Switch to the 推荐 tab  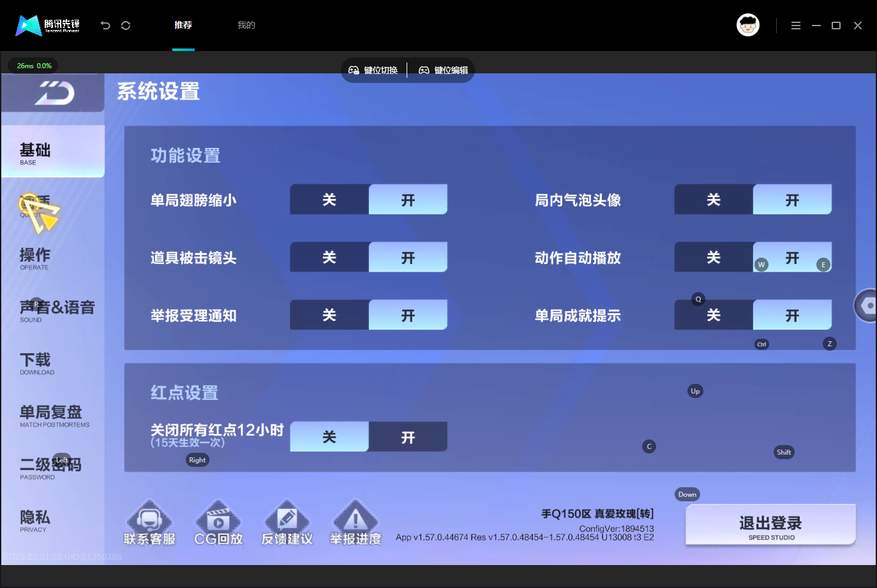(x=183, y=26)
